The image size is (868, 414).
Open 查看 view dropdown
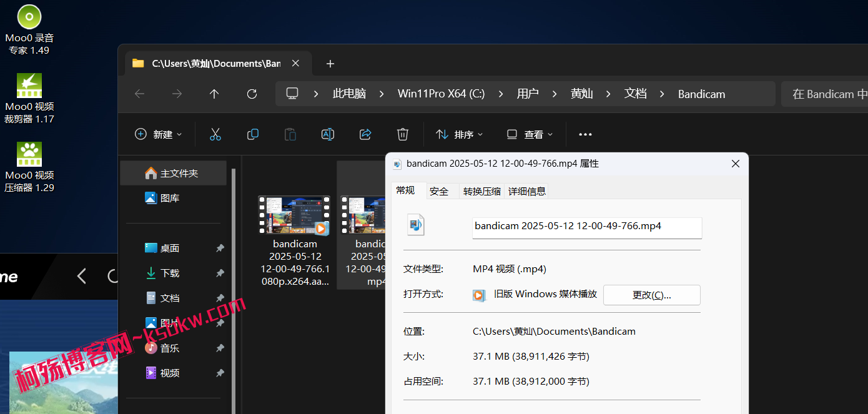click(x=530, y=134)
